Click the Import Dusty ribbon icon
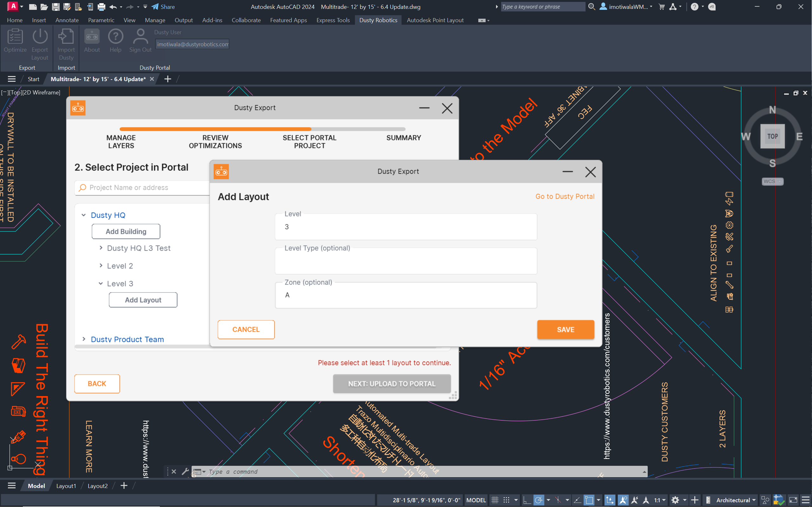 click(x=66, y=36)
